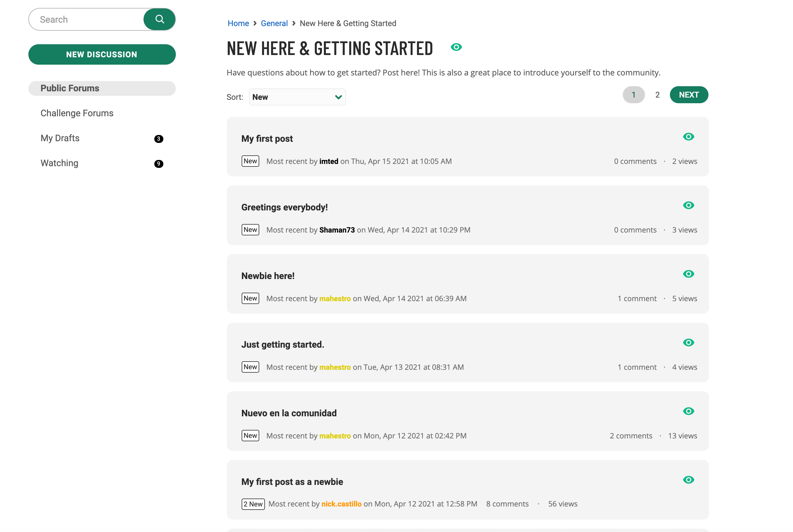View user imted's profile
Image resolution: width=793 pixels, height=532 pixels.
(x=329, y=162)
